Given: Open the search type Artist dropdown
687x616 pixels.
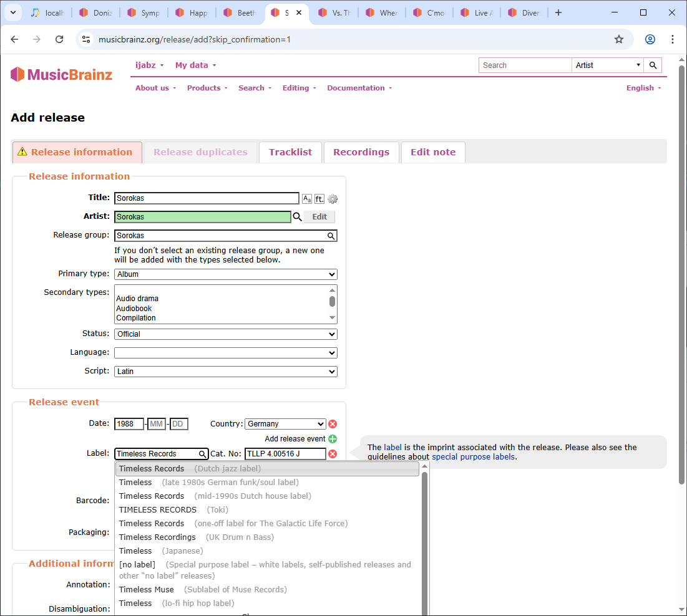Looking at the screenshot, I should click(608, 65).
